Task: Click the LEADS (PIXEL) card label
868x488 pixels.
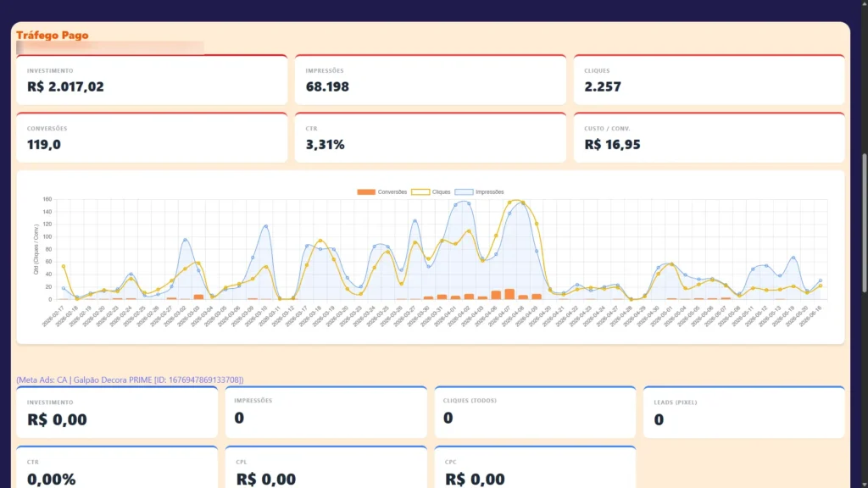Action: (x=676, y=402)
